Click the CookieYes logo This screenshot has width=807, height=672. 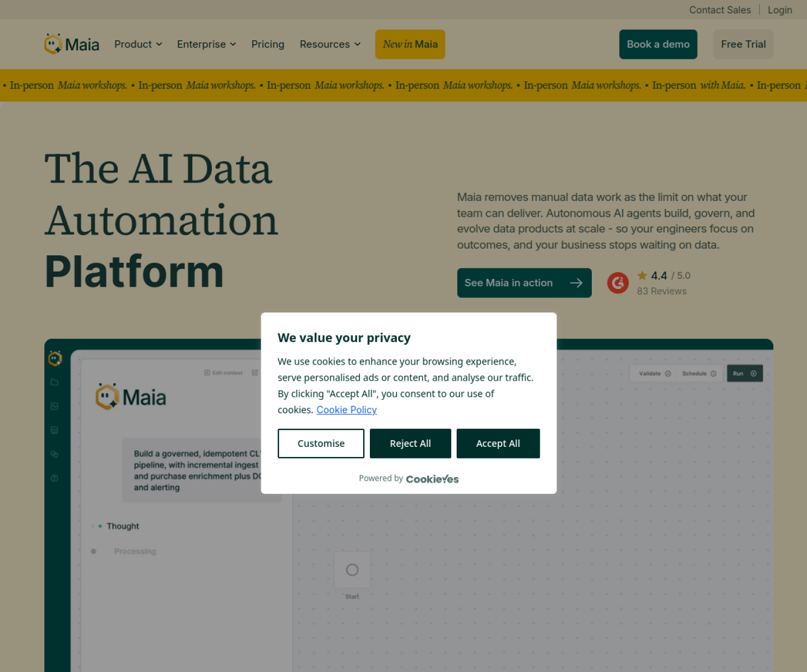(x=432, y=479)
